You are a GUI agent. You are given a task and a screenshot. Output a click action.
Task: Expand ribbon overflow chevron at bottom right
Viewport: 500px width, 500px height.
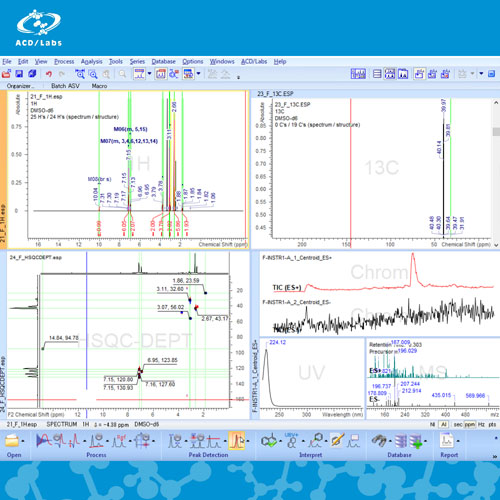tap(495, 457)
